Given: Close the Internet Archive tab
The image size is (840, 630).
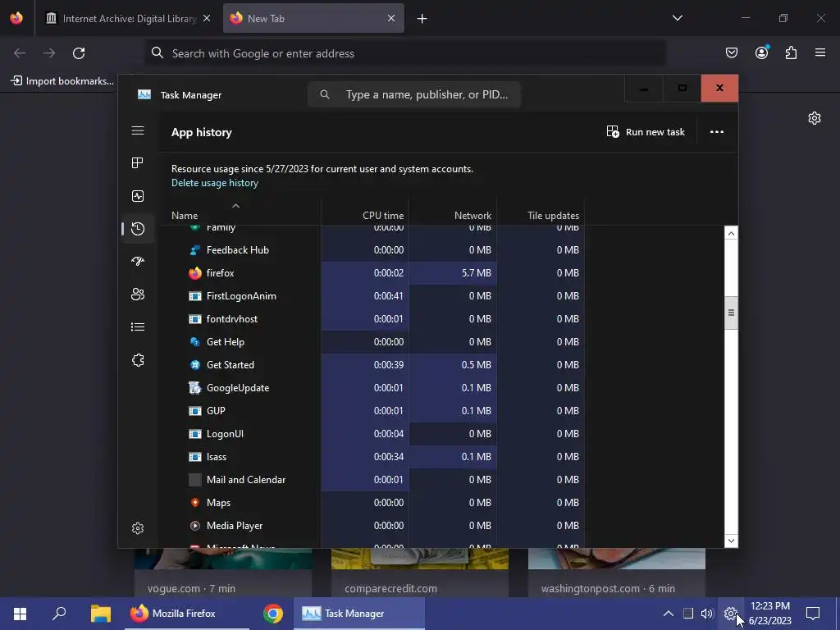Looking at the screenshot, I should 207,18.
